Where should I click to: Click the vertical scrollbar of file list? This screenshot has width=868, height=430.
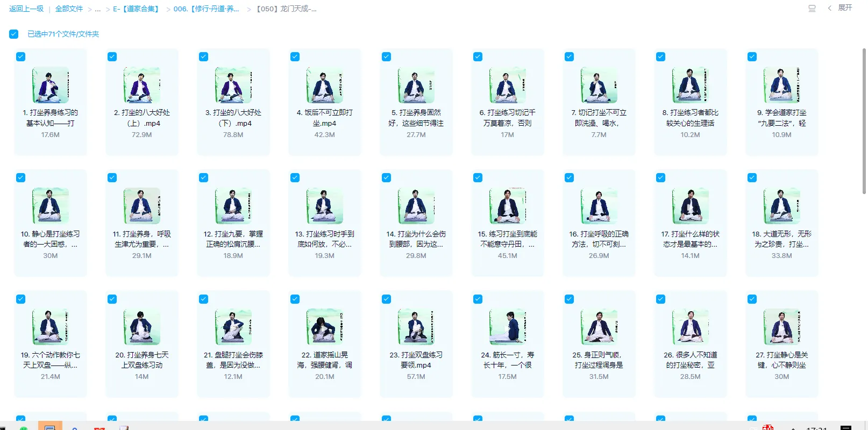864,121
